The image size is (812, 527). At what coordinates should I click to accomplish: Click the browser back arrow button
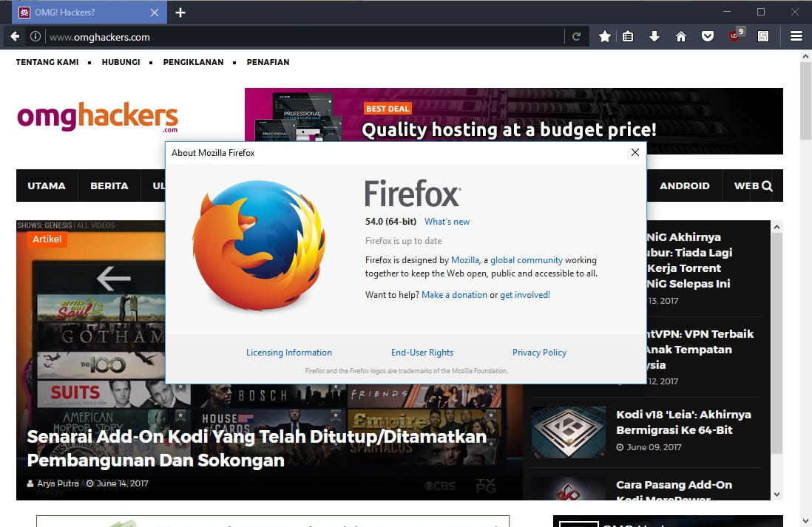(x=15, y=36)
